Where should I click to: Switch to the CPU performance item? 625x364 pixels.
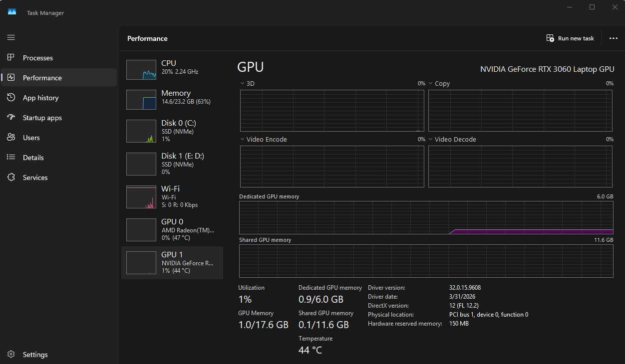tap(172, 69)
